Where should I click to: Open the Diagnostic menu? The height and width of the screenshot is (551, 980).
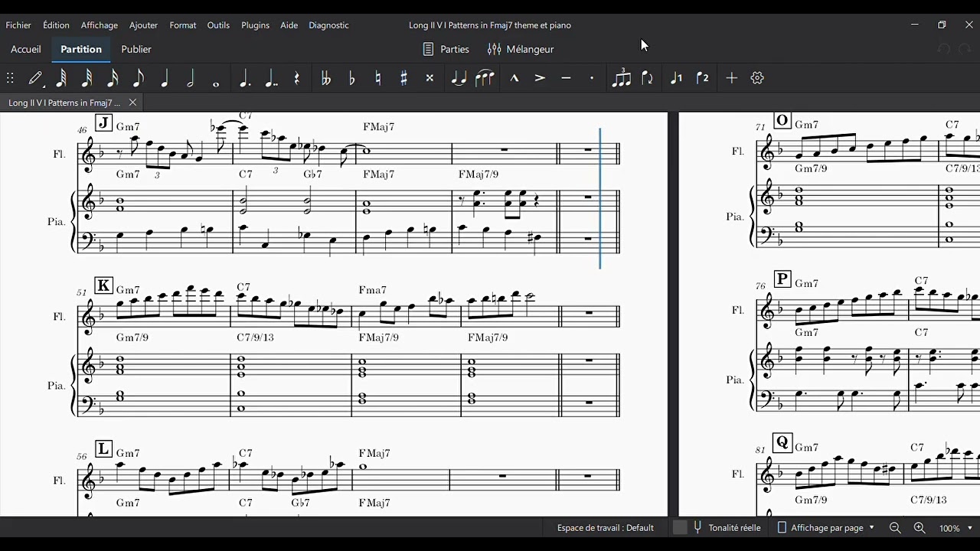(x=328, y=25)
